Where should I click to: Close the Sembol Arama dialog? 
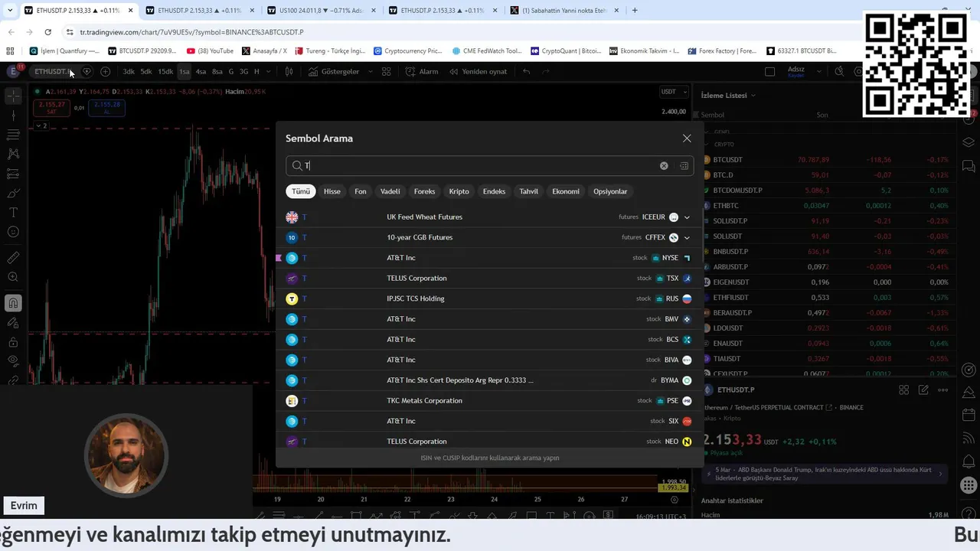pos(687,139)
